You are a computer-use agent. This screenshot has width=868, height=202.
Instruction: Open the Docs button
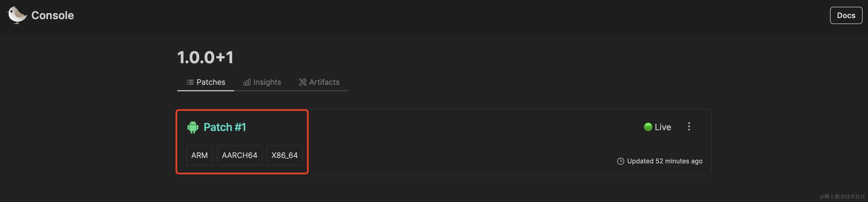(846, 16)
